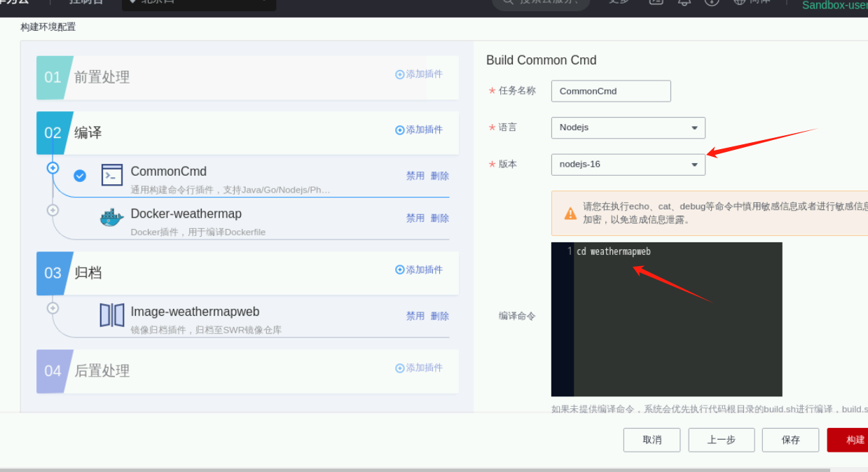868x472 pixels.
Task: Click the 'Build Common Cmd' heading
Action: pyautogui.click(x=542, y=60)
